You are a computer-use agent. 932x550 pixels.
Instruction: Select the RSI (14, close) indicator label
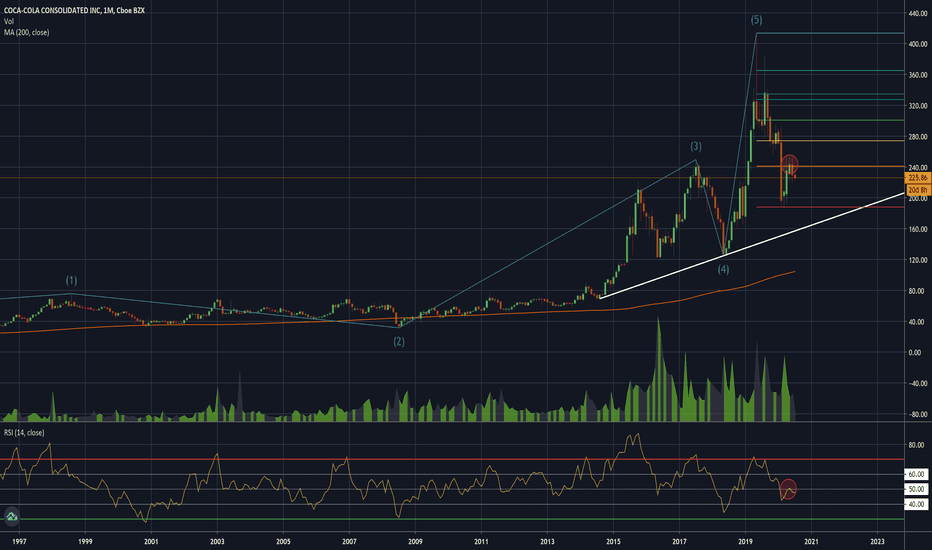24,432
